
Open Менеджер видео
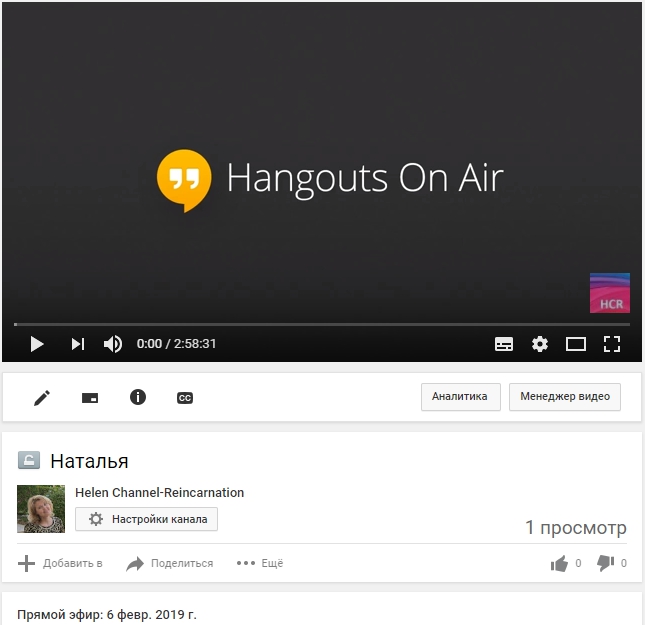click(565, 397)
